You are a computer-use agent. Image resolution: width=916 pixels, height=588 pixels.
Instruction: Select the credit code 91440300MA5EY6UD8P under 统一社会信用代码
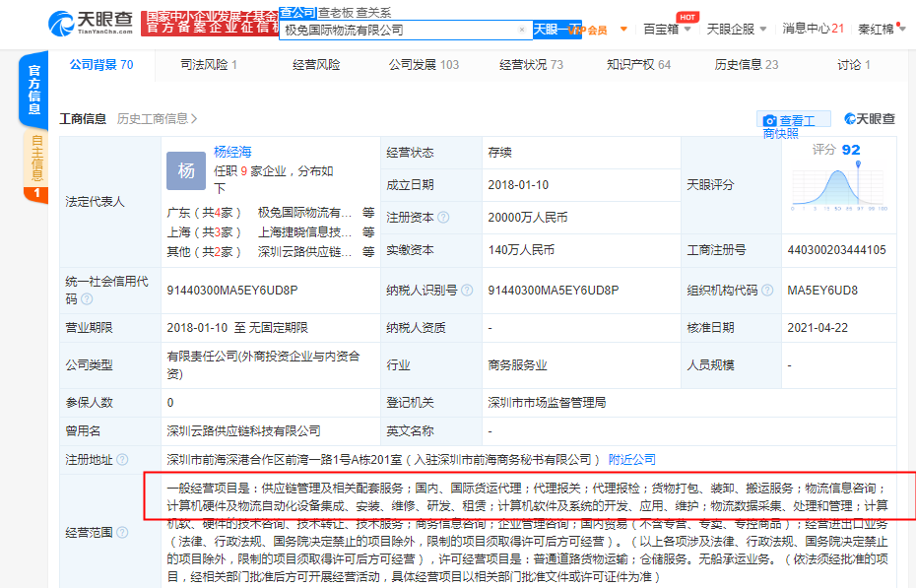point(232,291)
